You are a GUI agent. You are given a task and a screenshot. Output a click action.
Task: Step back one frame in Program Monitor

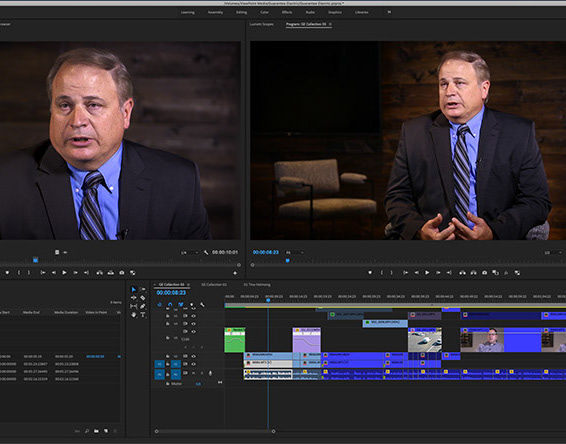click(417, 273)
